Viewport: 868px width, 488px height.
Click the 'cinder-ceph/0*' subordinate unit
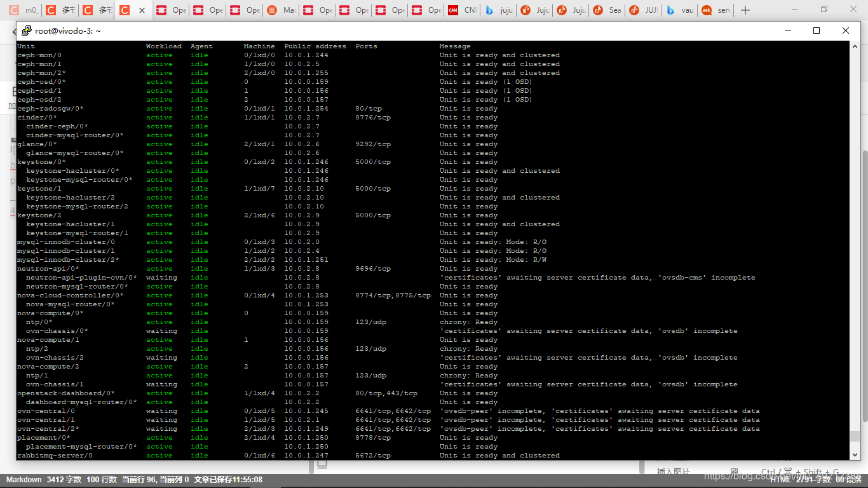57,126
